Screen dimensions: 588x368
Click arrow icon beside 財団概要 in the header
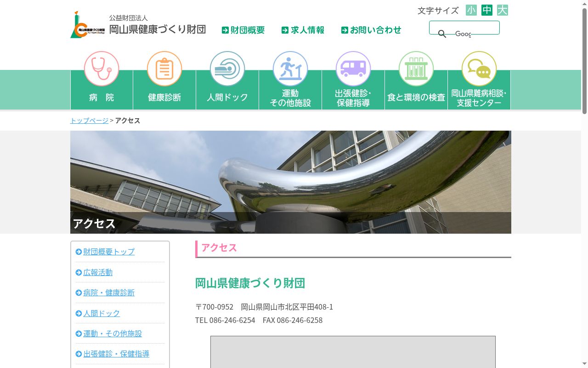(225, 30)
